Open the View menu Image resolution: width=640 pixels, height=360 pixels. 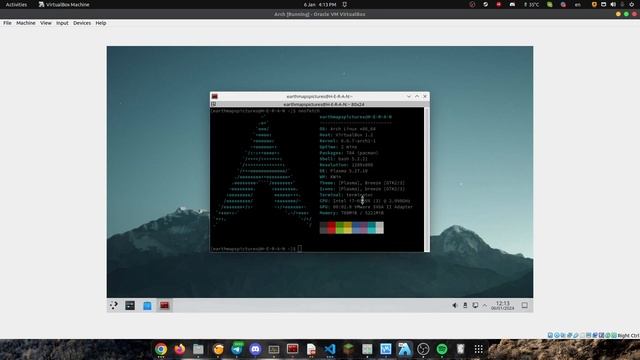(46, 23)
